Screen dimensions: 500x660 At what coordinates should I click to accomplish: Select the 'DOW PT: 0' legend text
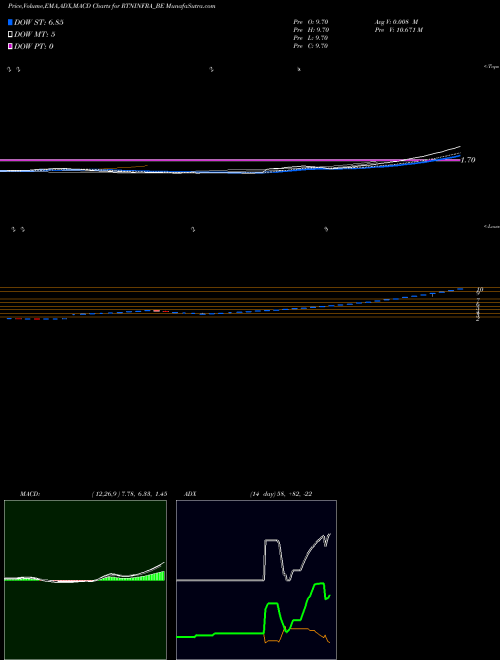34,46
